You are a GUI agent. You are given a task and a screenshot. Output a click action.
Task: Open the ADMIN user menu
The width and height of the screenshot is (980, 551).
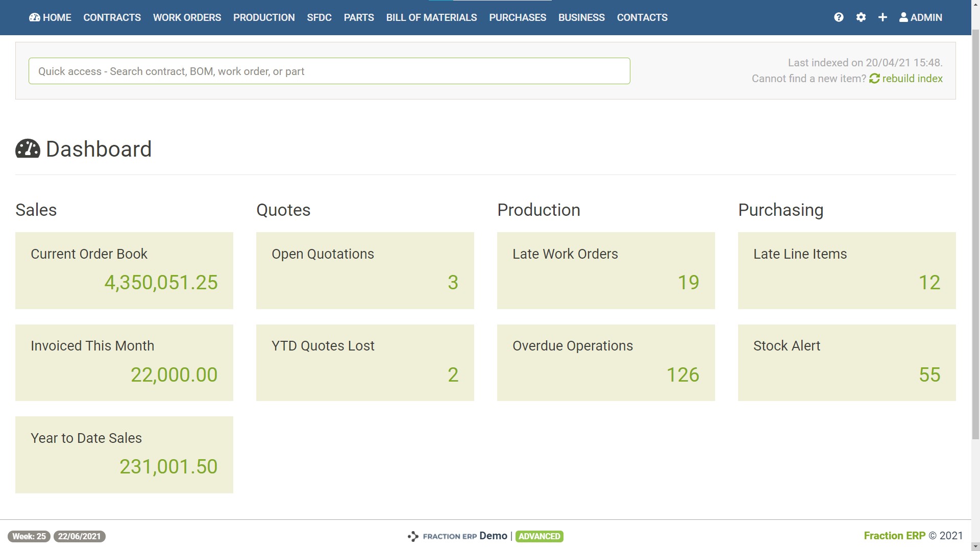[x=921, y=17]
